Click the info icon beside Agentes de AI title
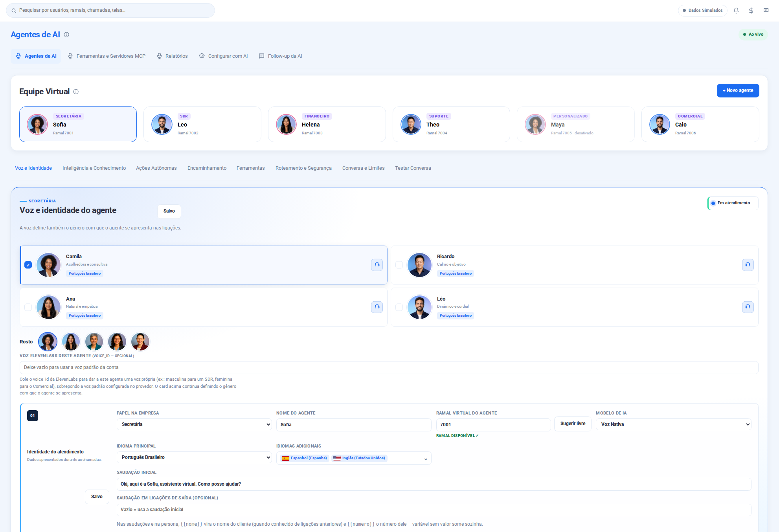This screenshot has width=779, height=532. [66, 35]
